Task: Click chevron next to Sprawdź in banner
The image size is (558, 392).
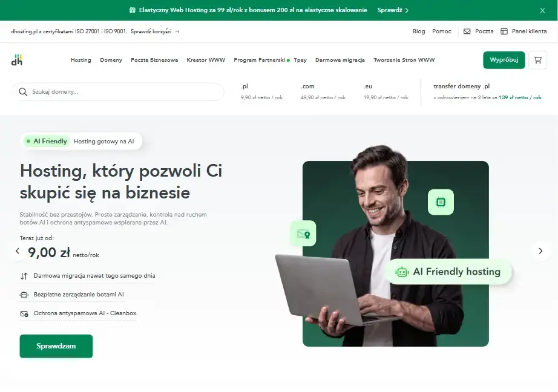Action: pos(407,10)
